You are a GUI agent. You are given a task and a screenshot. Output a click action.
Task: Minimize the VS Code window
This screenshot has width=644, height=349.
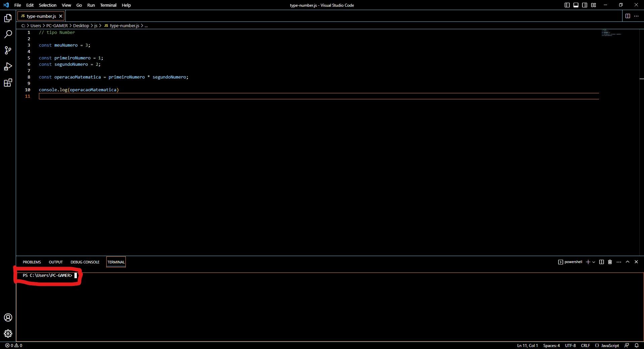click(x=605, y=5)
